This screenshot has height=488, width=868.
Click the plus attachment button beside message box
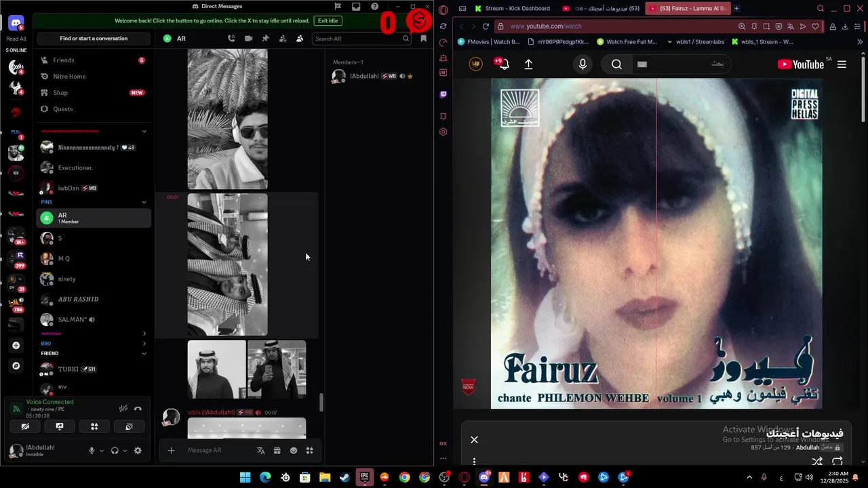(171, 450)
